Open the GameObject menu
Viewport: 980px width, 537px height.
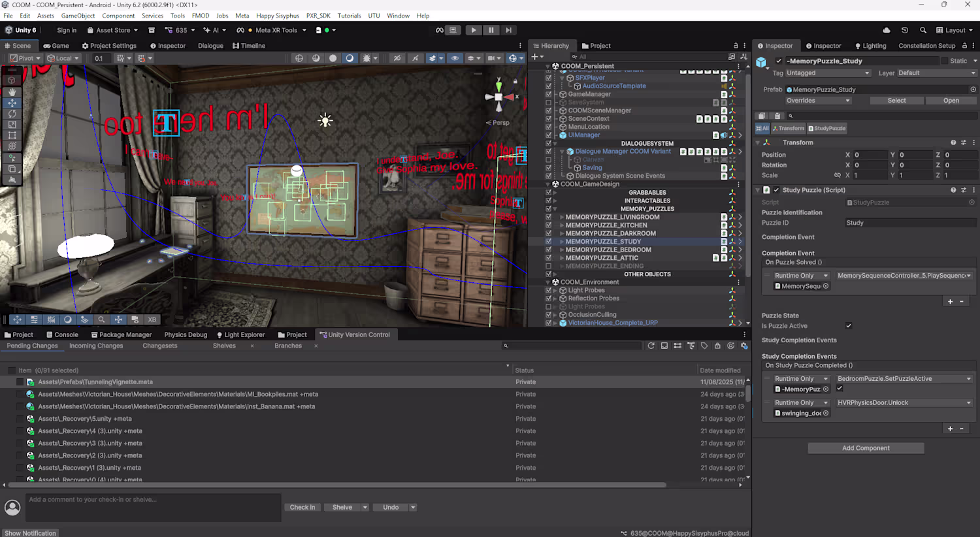click(78, 16)
